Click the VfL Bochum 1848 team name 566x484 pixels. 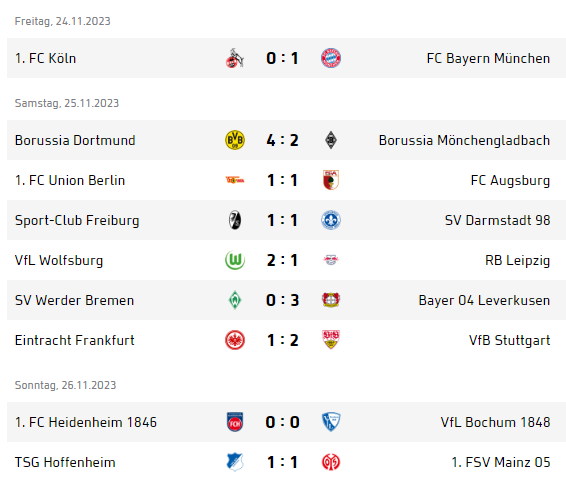pyautogui.click(x=495, y=422)
